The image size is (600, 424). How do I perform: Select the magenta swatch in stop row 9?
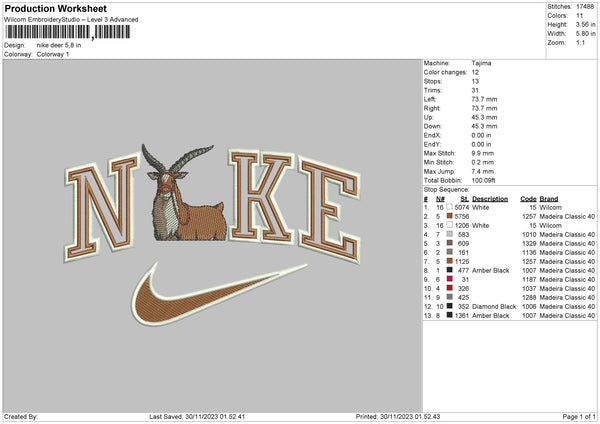(x=450, y=279)
